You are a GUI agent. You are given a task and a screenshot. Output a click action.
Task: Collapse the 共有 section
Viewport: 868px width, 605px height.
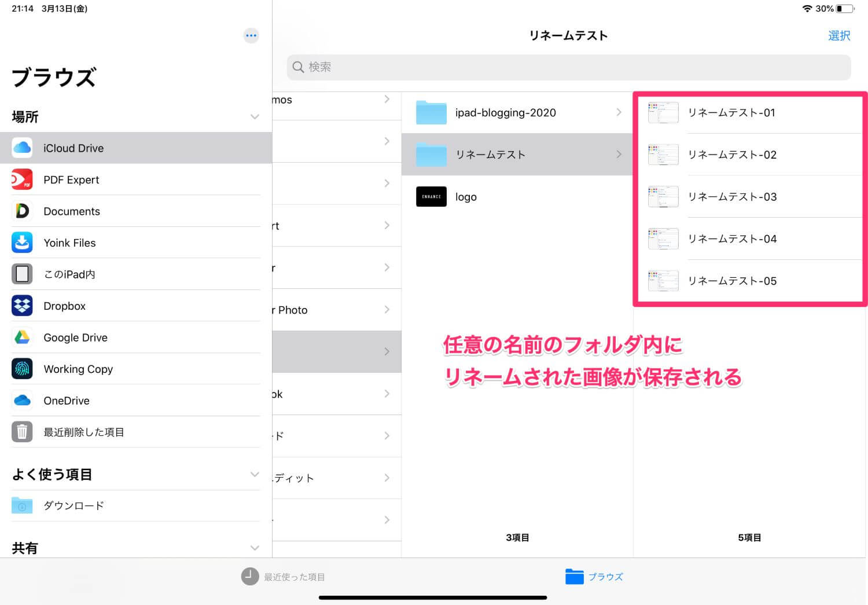[x=255, y=548]
